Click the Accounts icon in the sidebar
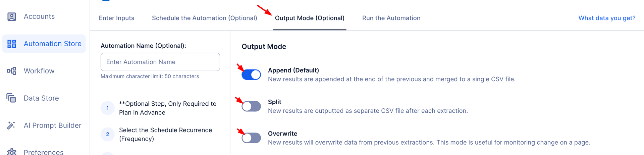The width and height of the screenshot is (644, 155). pos(12,17)
